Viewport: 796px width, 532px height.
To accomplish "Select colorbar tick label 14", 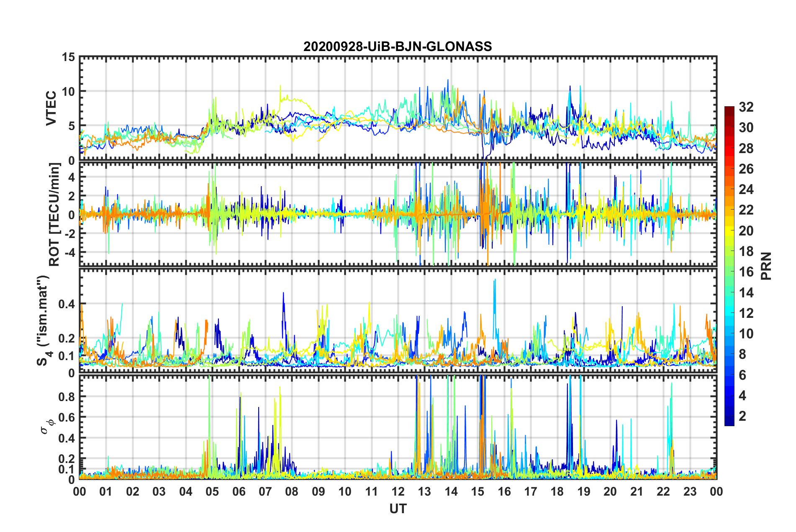I will coord(746,293).
